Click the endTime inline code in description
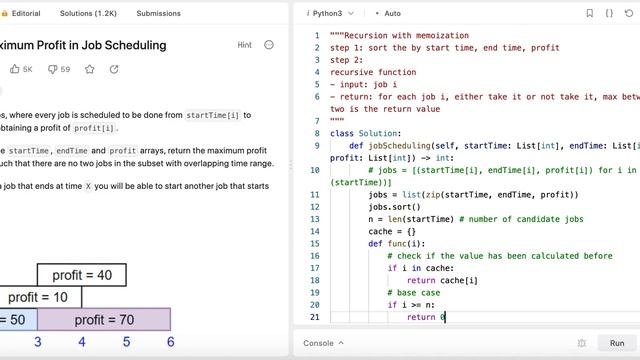 72,151
